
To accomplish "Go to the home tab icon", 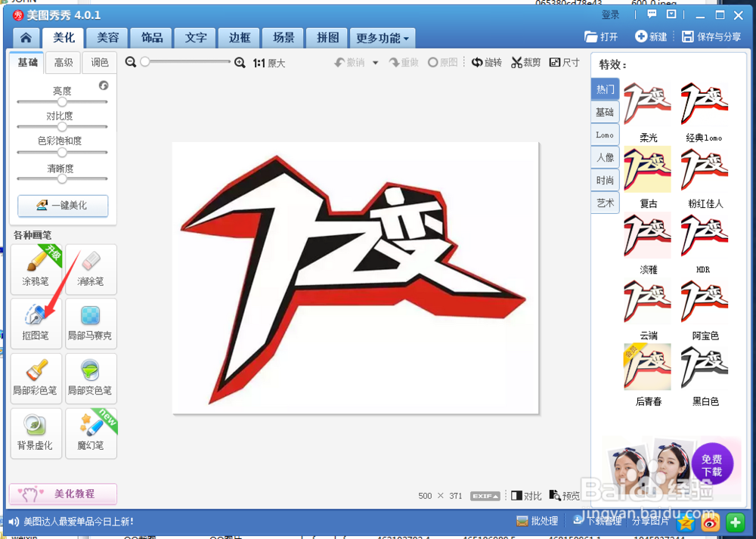I will point(26,38).
